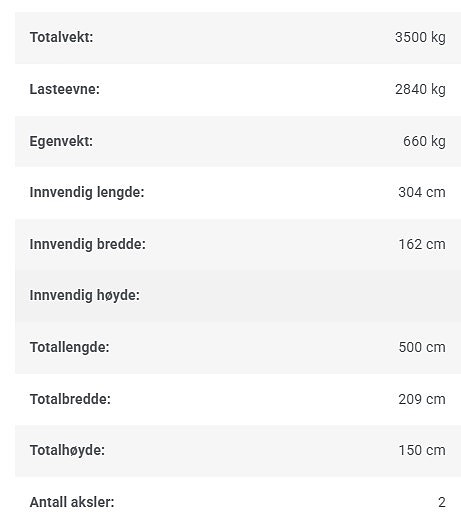Click the Lasteevne label
Viewport: 461px width, 522px height.
65,89
